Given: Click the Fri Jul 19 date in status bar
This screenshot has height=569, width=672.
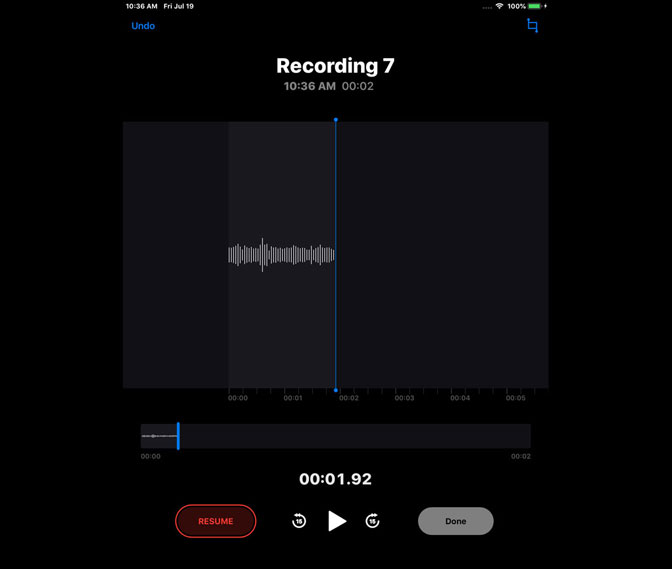Looking at the screenshot, I should [179, 6].
